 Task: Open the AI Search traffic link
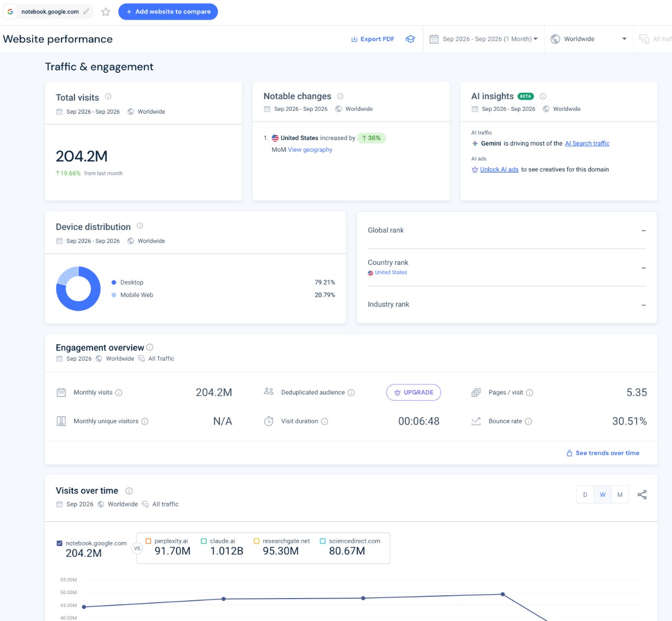coord(587,143)
